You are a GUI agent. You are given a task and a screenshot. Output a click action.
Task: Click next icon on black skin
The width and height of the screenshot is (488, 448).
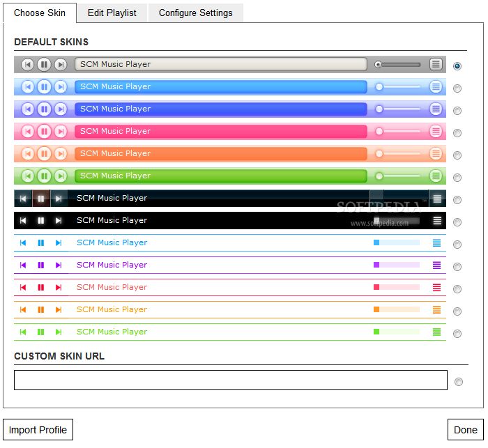pos(58,221)
